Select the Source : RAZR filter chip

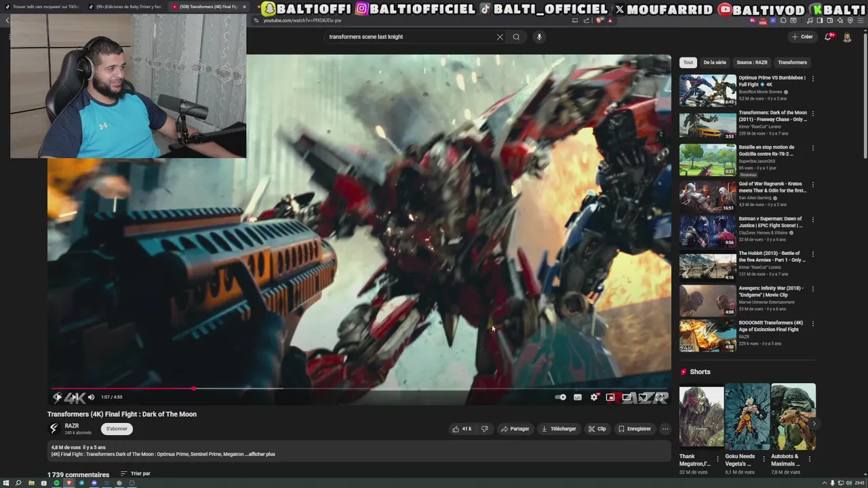click(x=752, y=62)
